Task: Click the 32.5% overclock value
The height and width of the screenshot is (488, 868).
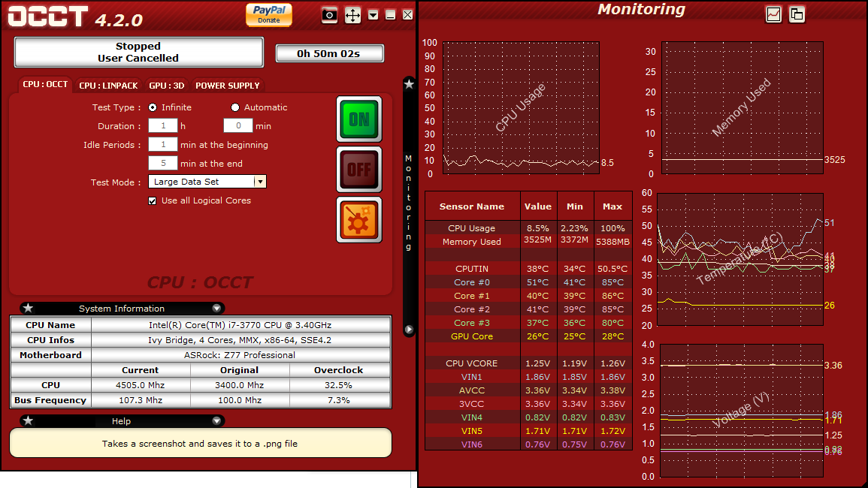Action: coord(339,385)
